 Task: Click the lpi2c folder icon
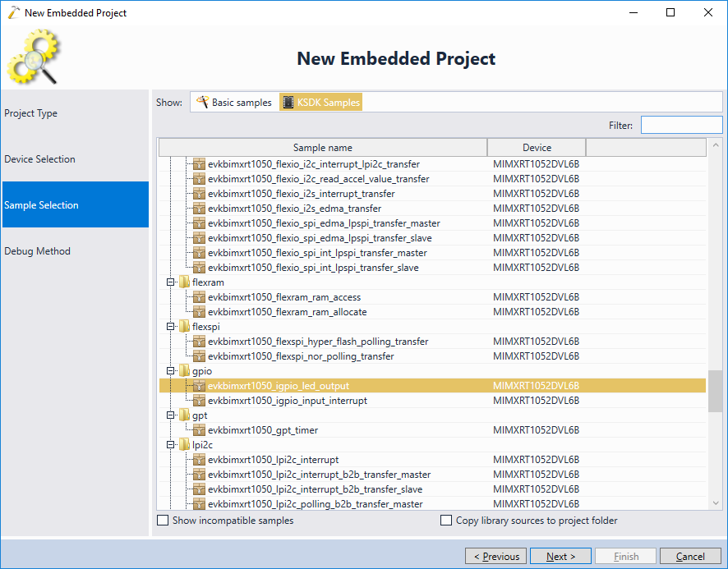coord(184,445)
